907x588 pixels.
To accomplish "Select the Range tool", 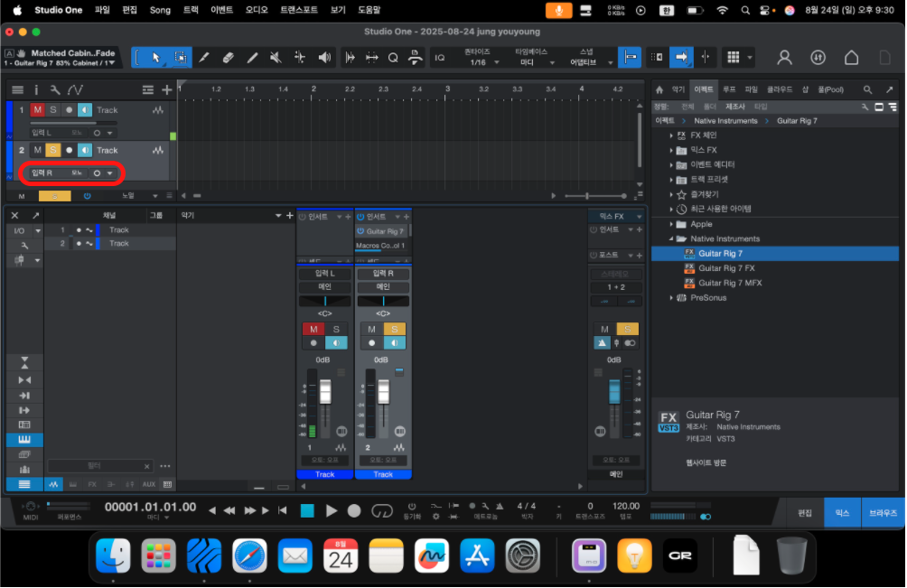I will click(x=180, y=57).
